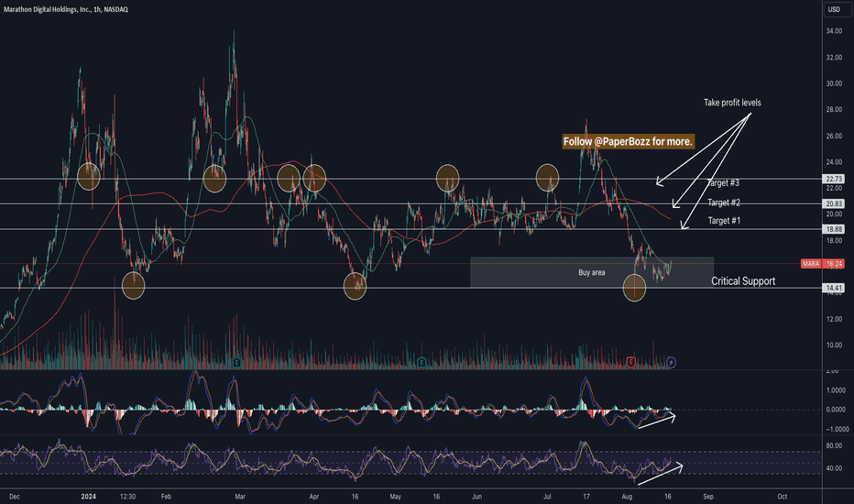Click the Feb label on time axis
This screenshot has width=854, height=504.
(x=166, y=497)
